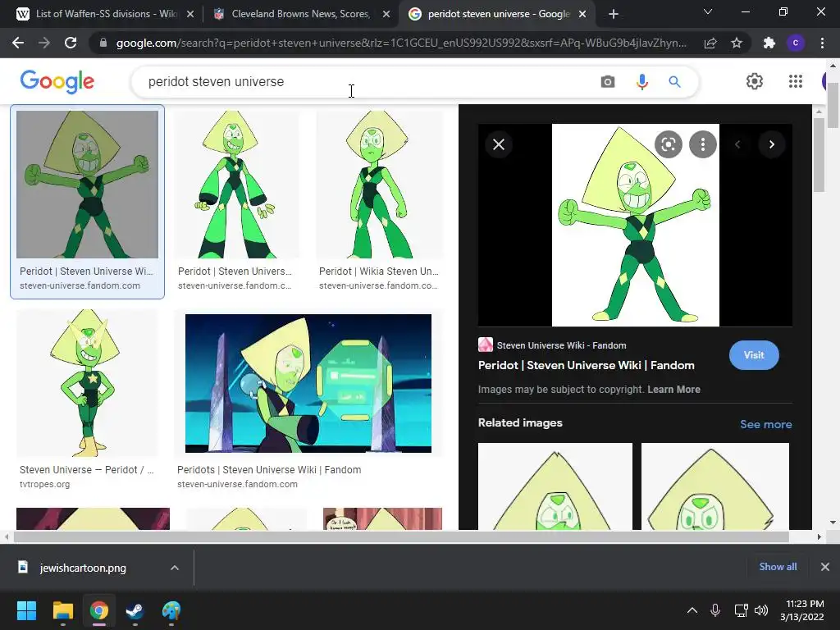Click the blue magnifier search button

674,81
